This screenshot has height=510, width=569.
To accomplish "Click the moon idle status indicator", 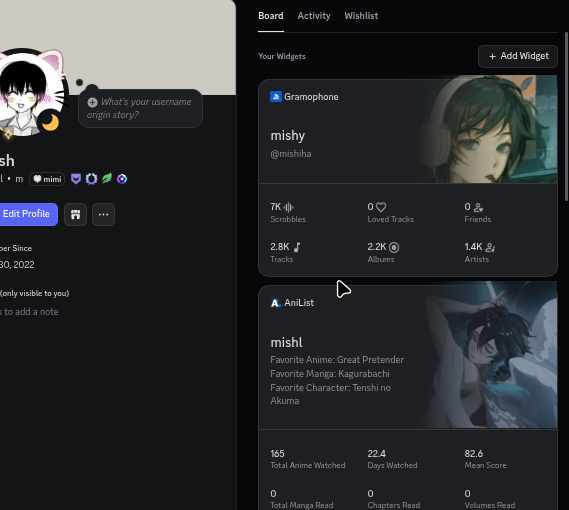I will (50, 122).
